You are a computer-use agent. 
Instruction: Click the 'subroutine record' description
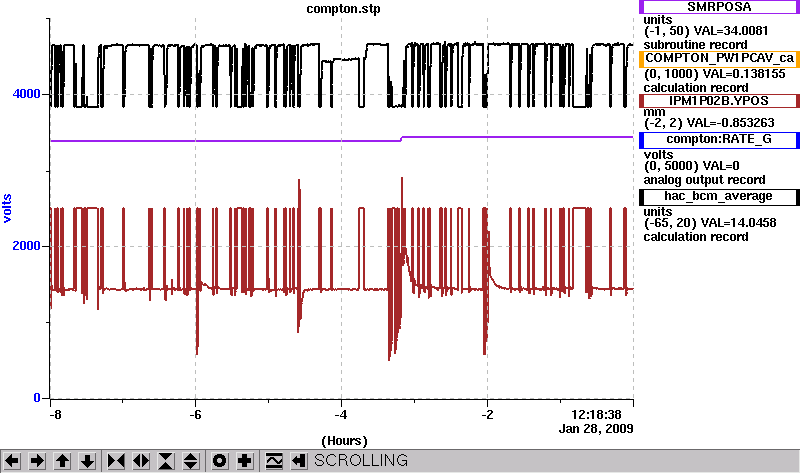click(695, 44)
